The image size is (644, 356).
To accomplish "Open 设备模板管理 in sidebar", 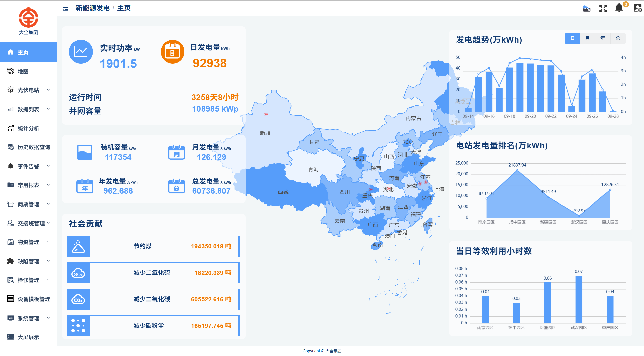I will (x=33, y=299).
